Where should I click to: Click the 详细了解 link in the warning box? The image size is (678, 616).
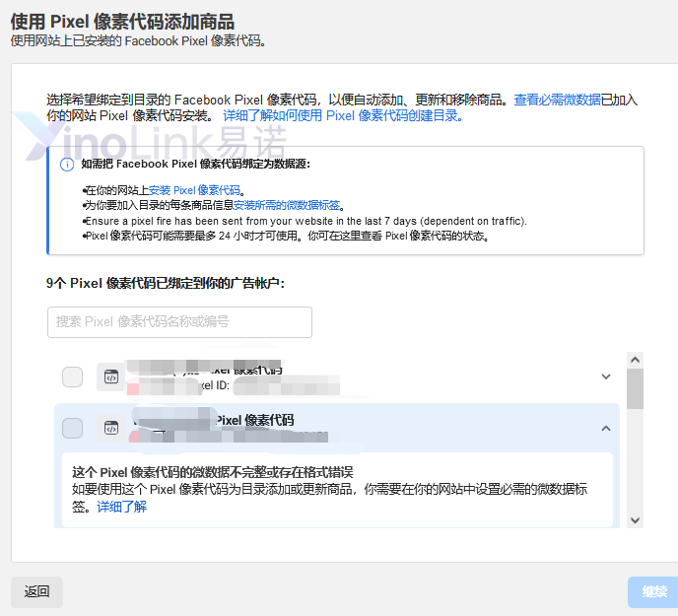122,507
